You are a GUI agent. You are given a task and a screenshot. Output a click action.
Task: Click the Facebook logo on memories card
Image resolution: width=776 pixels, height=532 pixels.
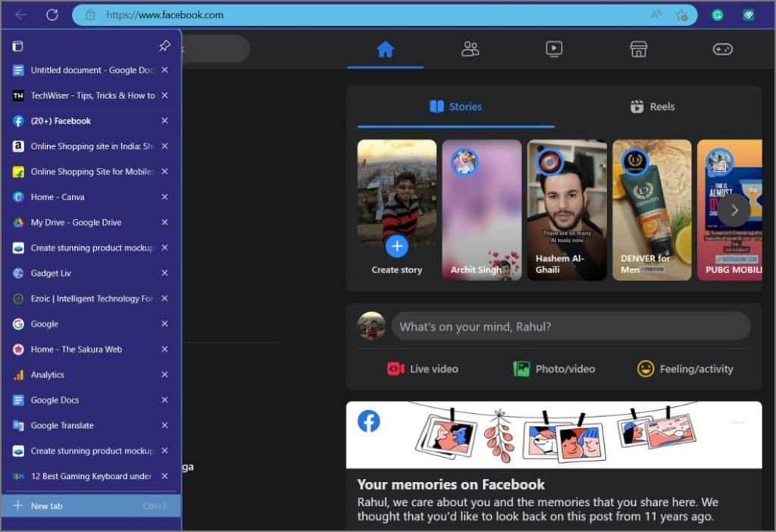tap(369, 421)
